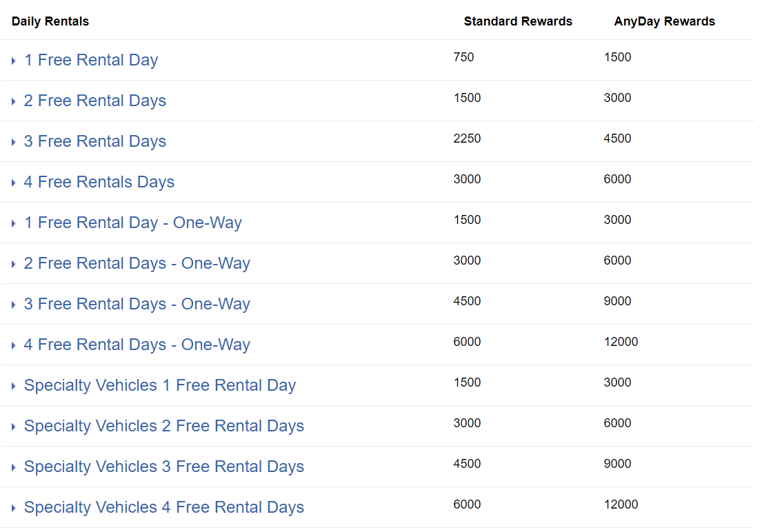The height and width of the screenshot is (532, 760).
Task: Open the 3 Free Rental Days link
Action: point(94,141)
